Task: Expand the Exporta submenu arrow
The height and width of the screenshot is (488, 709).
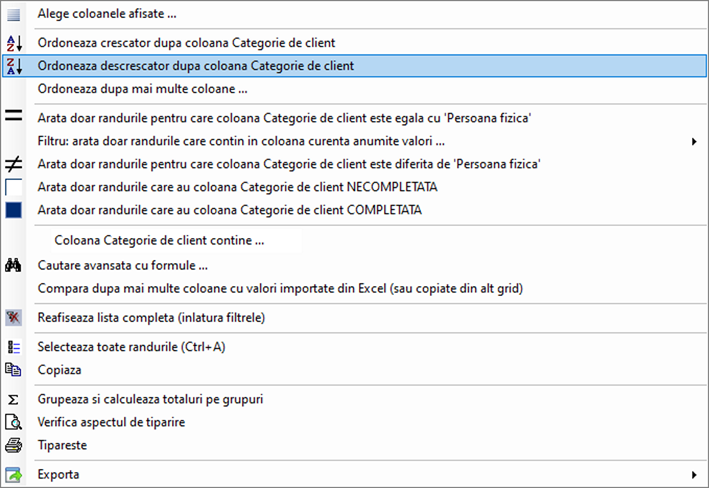Action: (x=694, y=474)
